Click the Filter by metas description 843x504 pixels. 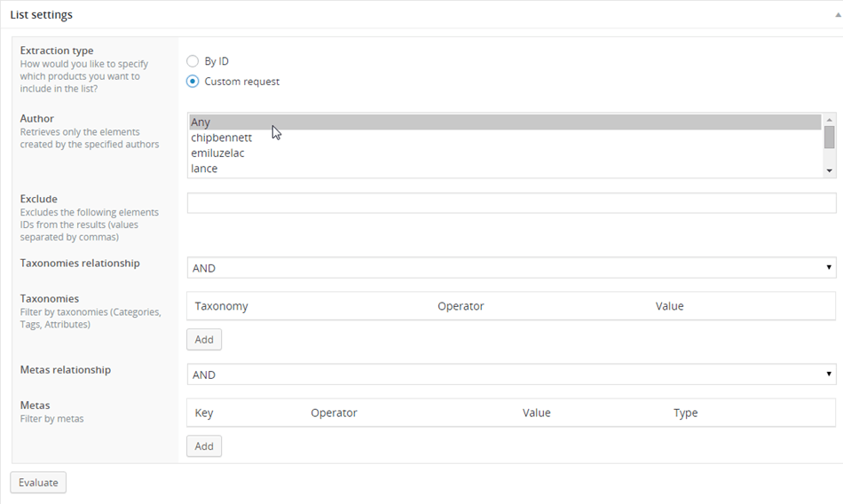tap(52, 419)
